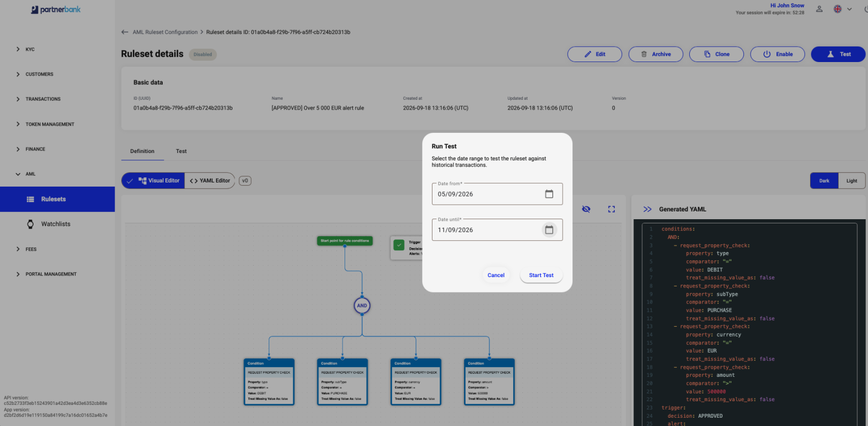This screenshot has width=868, height=426.
Task: Click the user profile icon
Action: click(x=819, y=9)
